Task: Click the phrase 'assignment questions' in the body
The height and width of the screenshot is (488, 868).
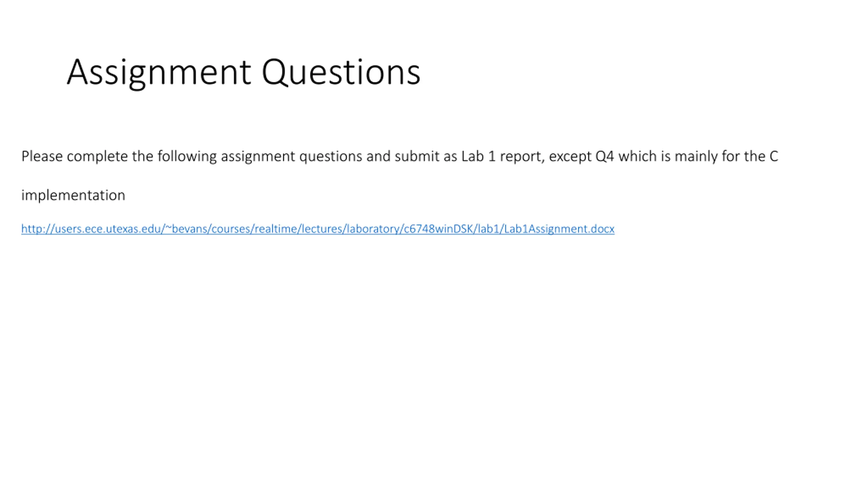Action: [x=292, y=157]
